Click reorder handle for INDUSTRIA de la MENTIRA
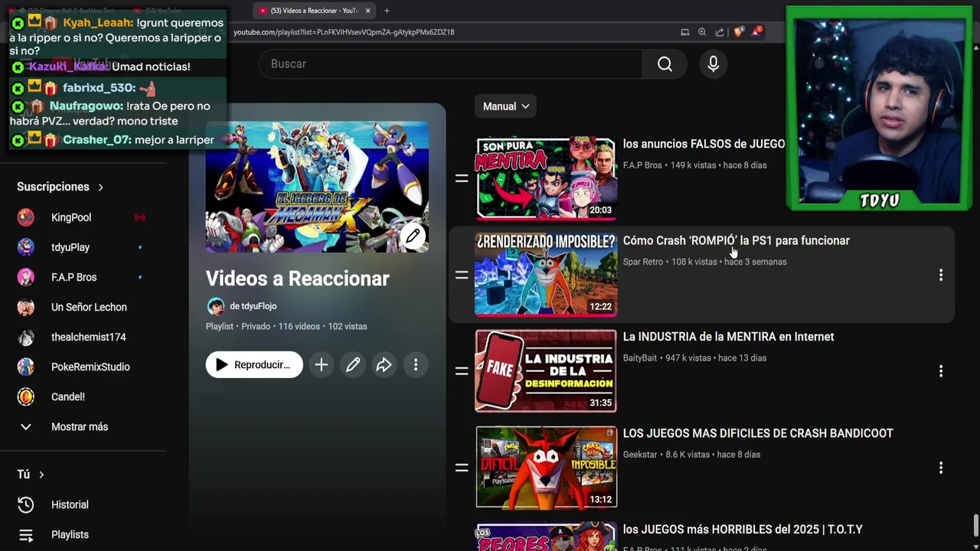Screen dimensions: 980x551 click(462, 371)
